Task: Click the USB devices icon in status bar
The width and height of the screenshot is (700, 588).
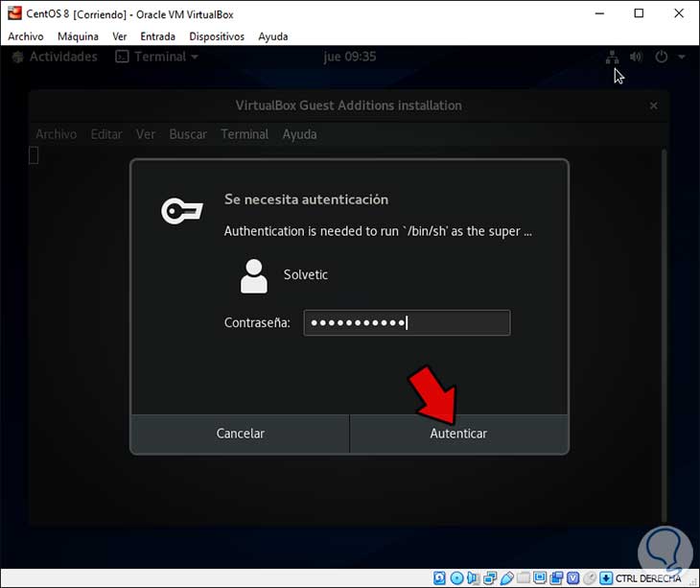Action: pyautogui.click(x=506, y=578)
